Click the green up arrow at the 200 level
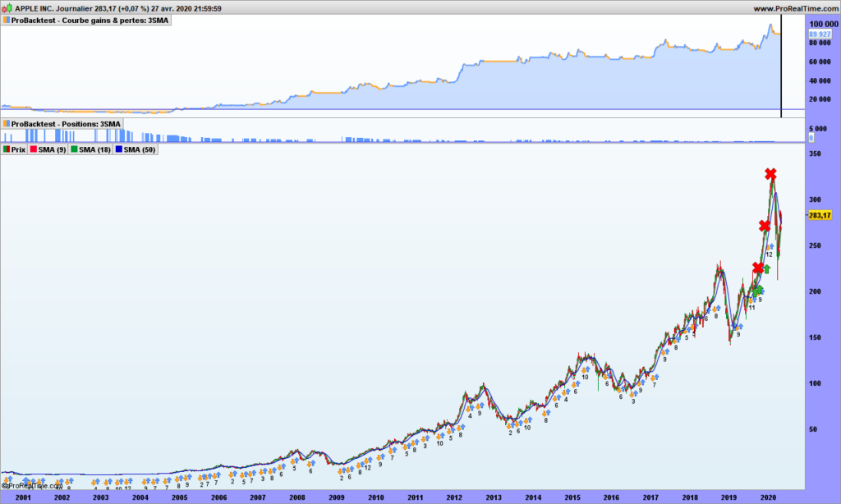Image resolution: width=841 pixels, height=504 pixels. point(757,291)
